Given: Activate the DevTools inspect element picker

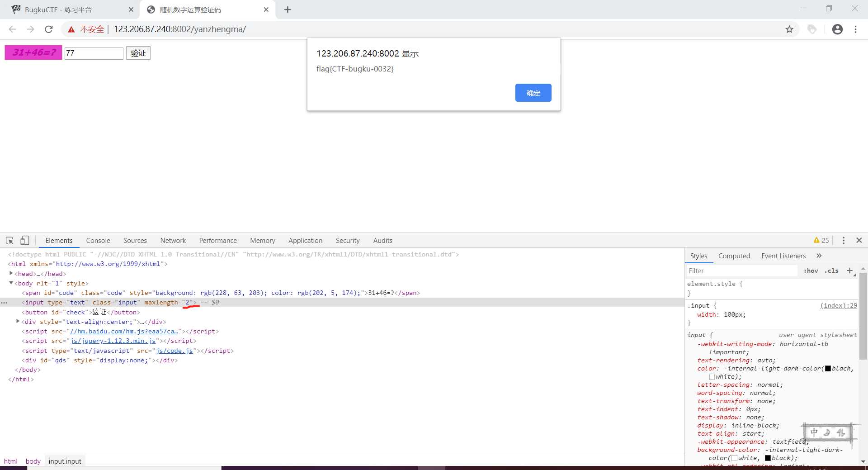Looking at the screenshot, I should coord(9,241).
